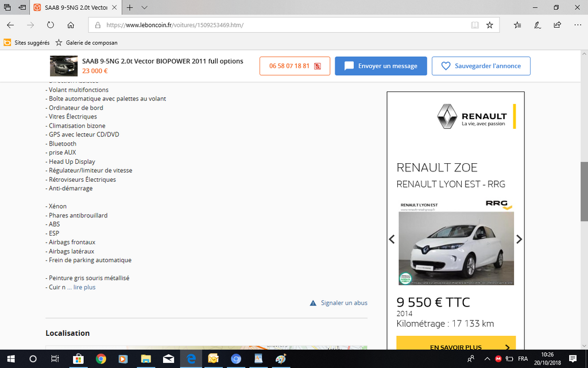Add page to favorites with star icon
This screenshot has width=588, height=368.
click(x=489, y=25)
